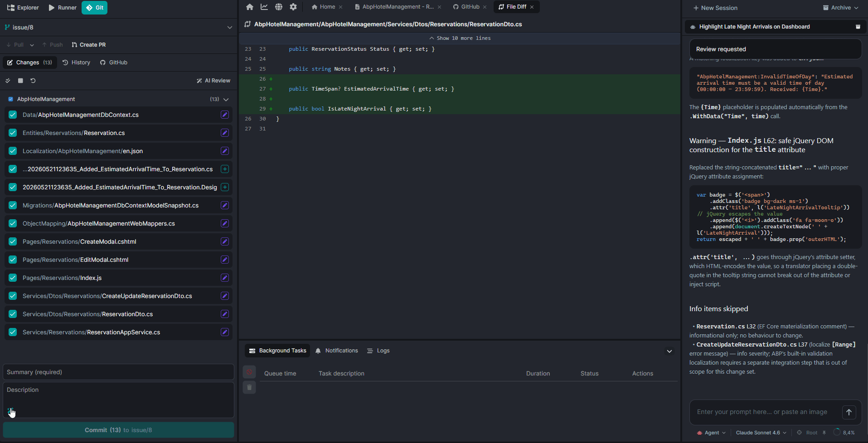Click edit icon for ReservationAppService.cs
The height and width of the screenshot is (443, 868).
tap(225, 332)
